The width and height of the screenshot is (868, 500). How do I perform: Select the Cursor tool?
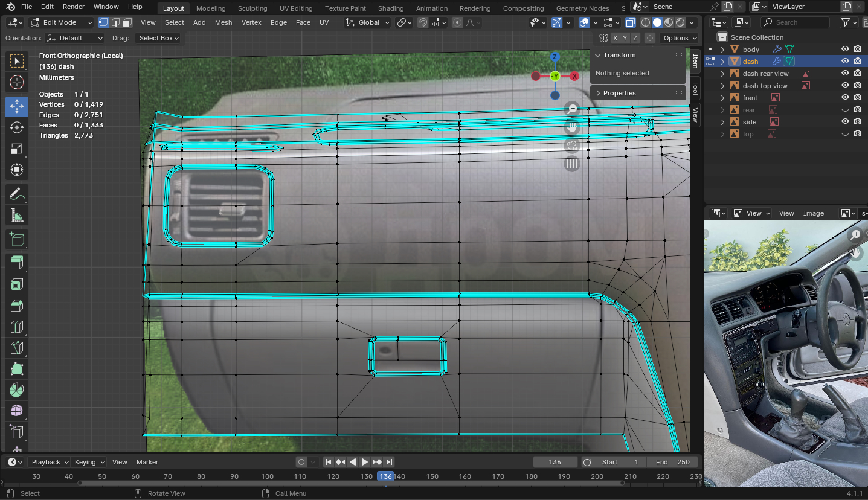click(17, 83)
